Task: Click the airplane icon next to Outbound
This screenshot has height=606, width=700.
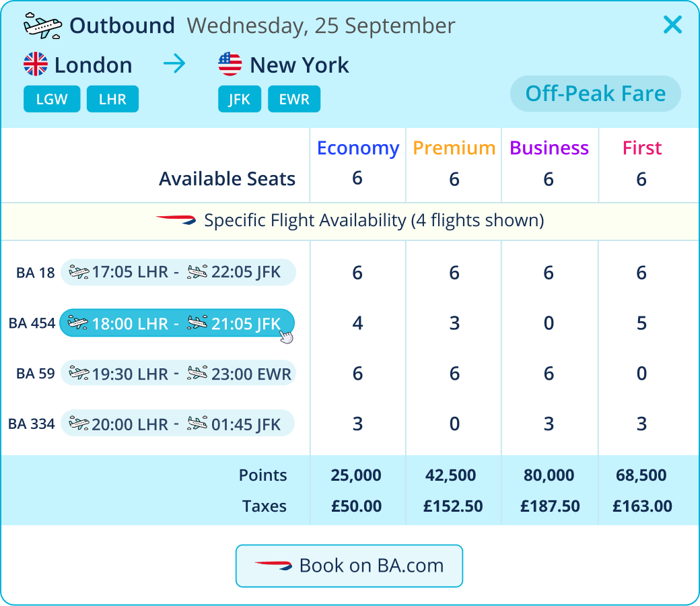Action: 42,26
